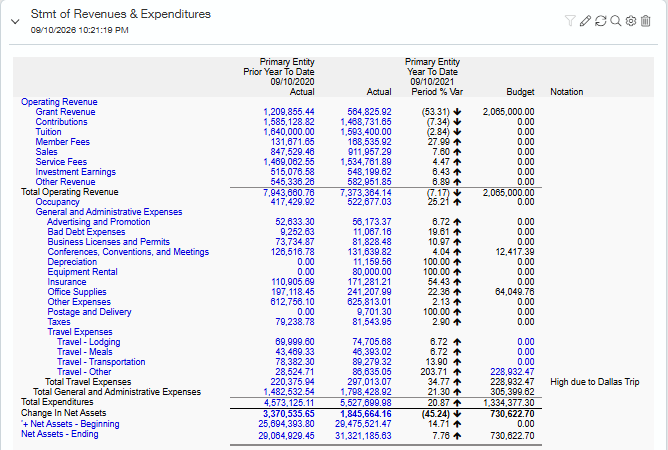Viewport: 668px width, 450px height.
Task: Click Tuition actual value 1,593,400.00
Action: point(366,132)
